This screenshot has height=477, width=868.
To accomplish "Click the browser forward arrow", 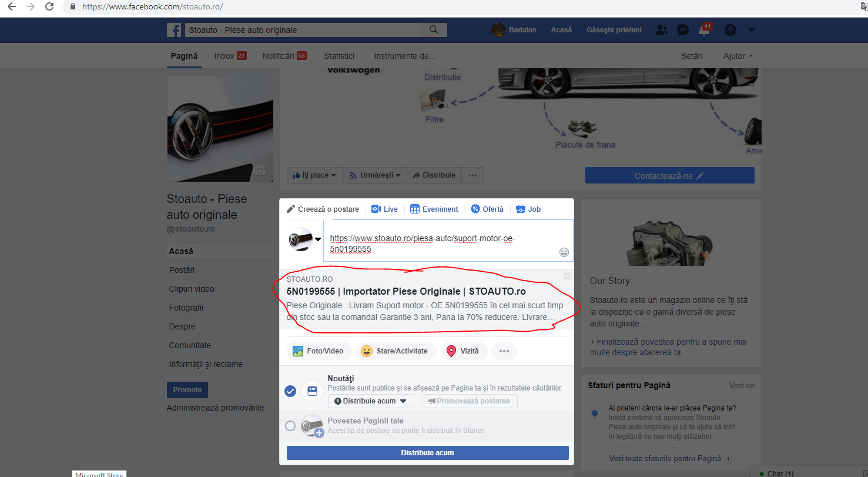I will [31, 6].
